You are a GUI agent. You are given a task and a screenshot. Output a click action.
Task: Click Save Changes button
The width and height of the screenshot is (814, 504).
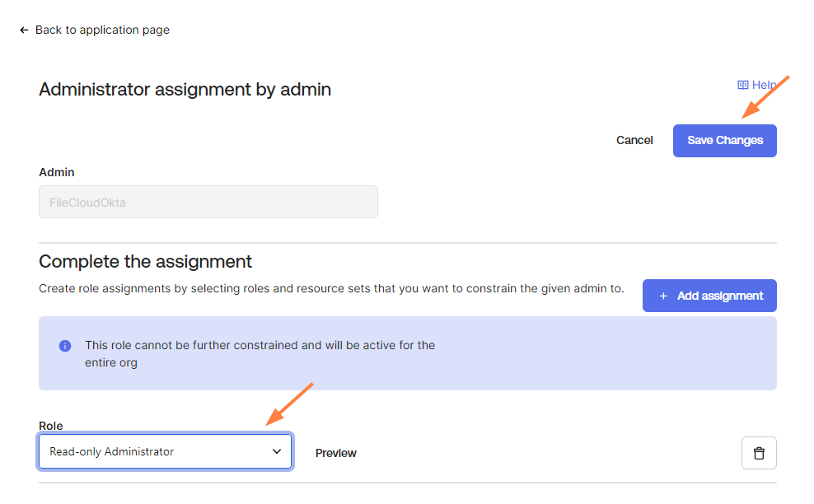[724, 140]
